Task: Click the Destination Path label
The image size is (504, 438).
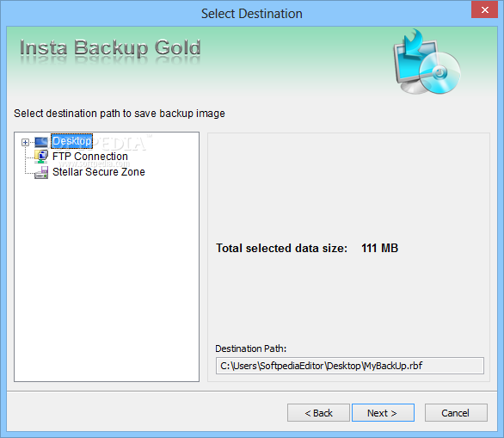Action: [251, 349]
